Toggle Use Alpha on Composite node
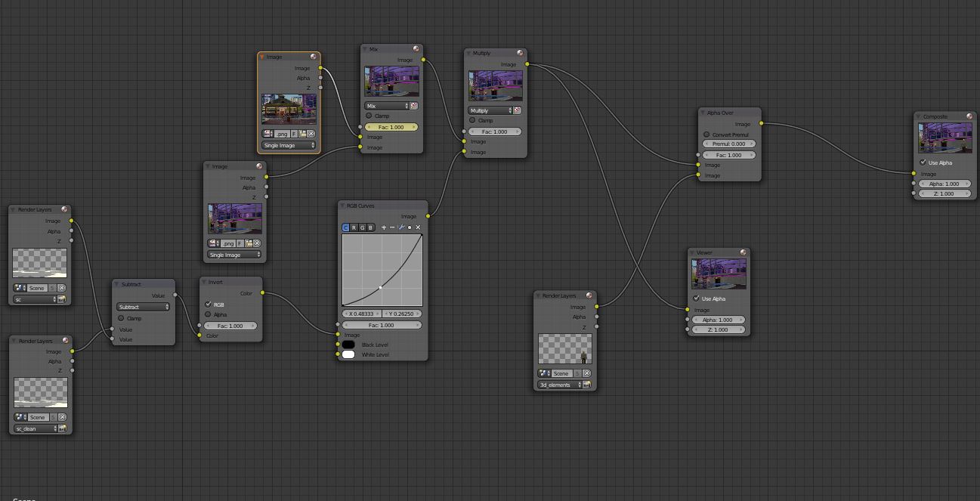Screen dimensions: 980x501 coord(923,162)
